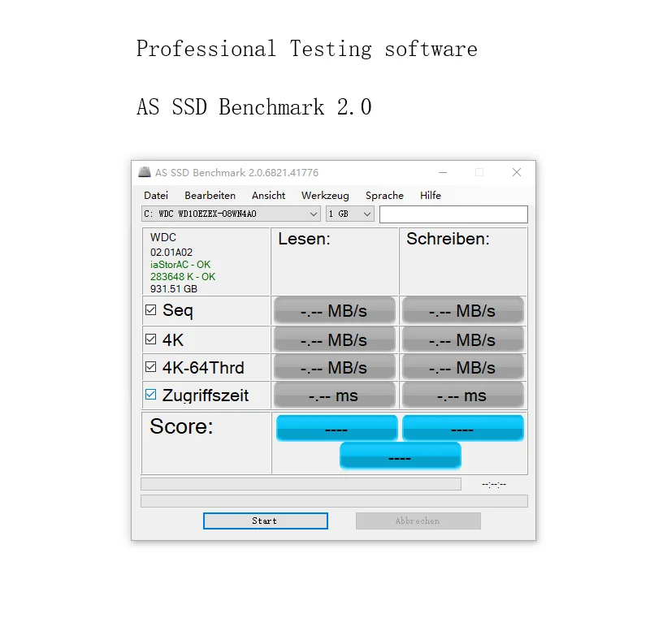Click the Schreiben: column header
Screen dimensions: 650x644
coord(448,239)
